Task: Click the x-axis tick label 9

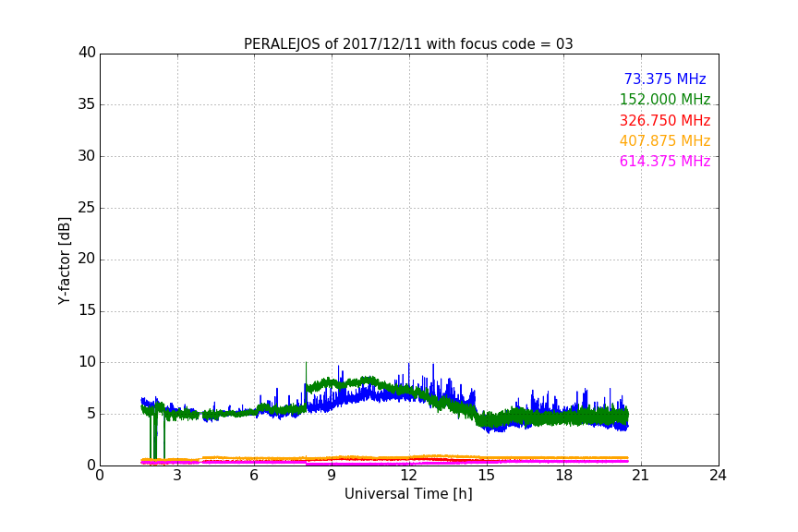Action: coord(332,476)
